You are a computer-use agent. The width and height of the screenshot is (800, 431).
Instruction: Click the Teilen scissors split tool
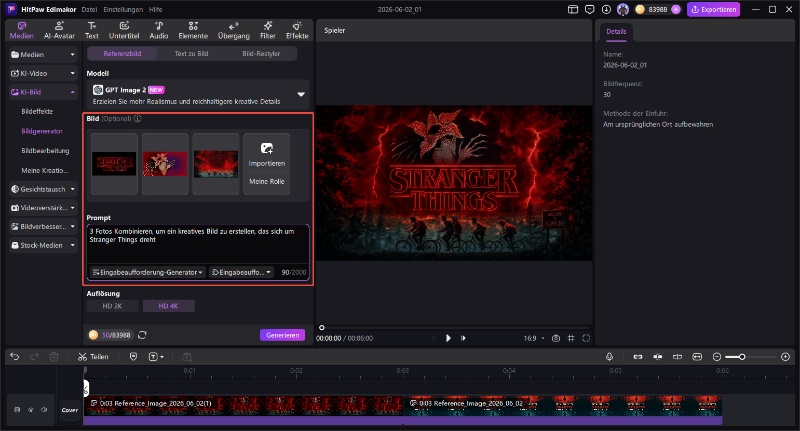coord(93,357)
